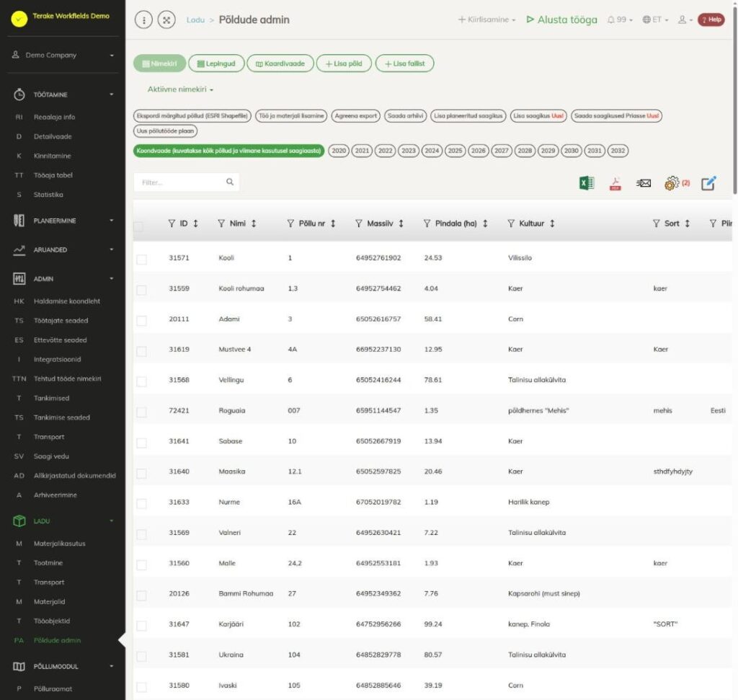The width and height of the screenshot is (738, 700).
Task: Tick the checkbox for Adami row
Action: point(142,321)
